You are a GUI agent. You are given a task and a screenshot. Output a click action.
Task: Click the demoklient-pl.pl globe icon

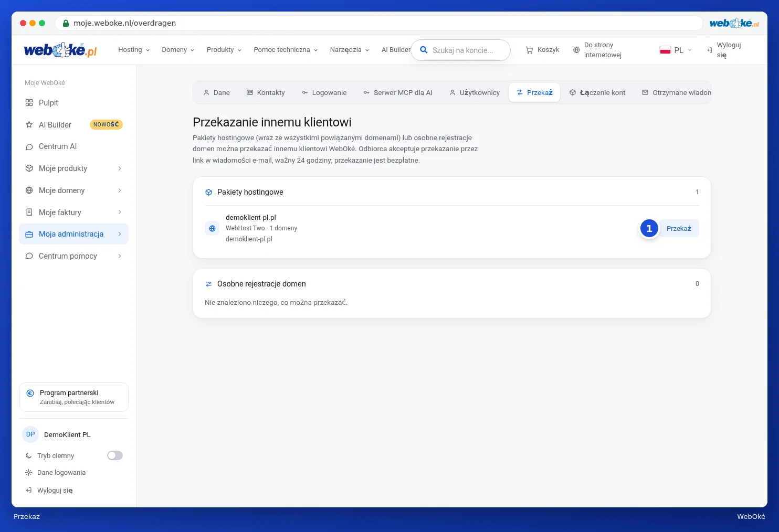[212, 228]
